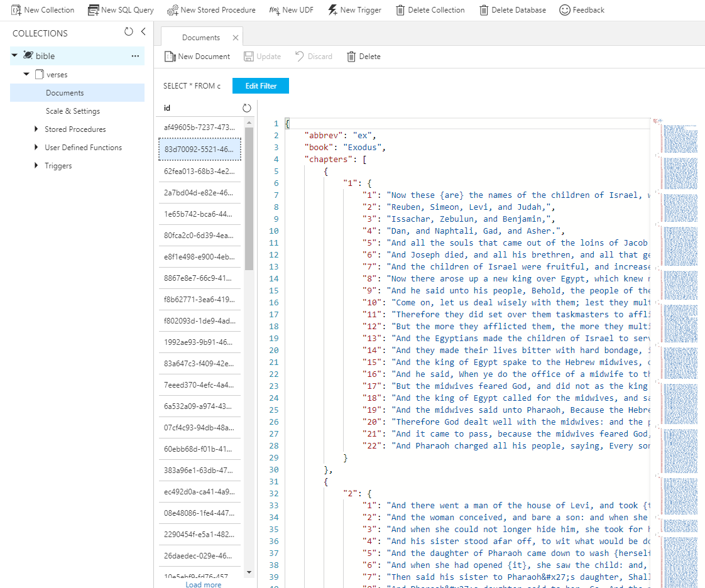Refresh the document id list
Screen dimensions: 705x588
point(246,108)
